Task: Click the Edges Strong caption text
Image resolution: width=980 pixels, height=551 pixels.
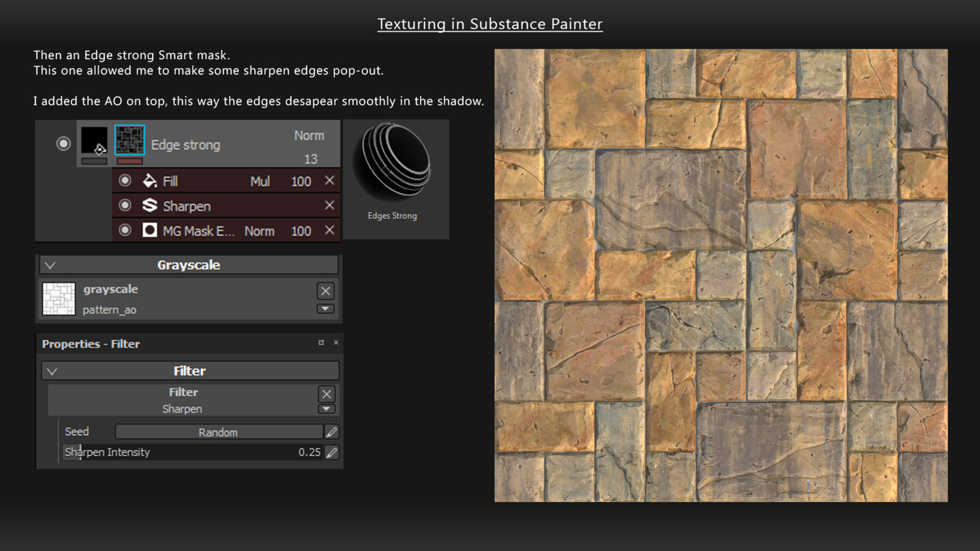Action: 392,216
